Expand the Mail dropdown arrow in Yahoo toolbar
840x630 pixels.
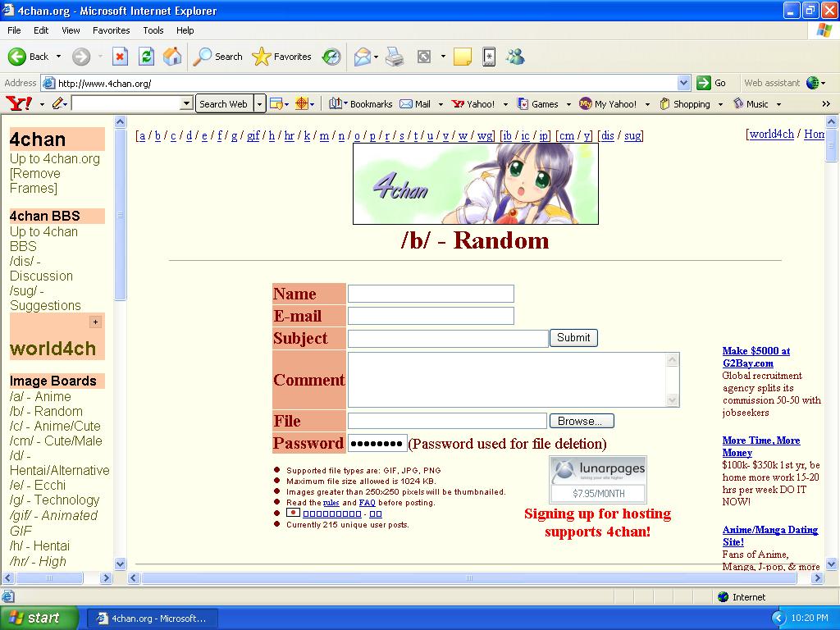pyautogui.click(x=441, y=104)
